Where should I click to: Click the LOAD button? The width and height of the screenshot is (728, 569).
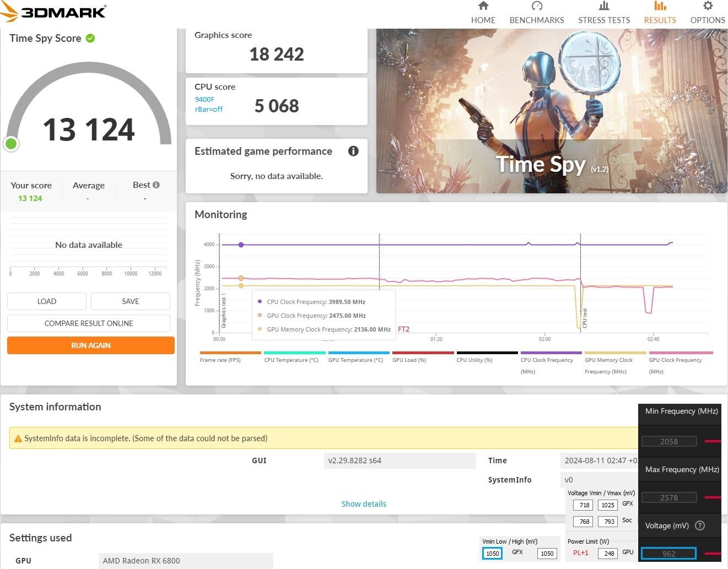point(47,301)
